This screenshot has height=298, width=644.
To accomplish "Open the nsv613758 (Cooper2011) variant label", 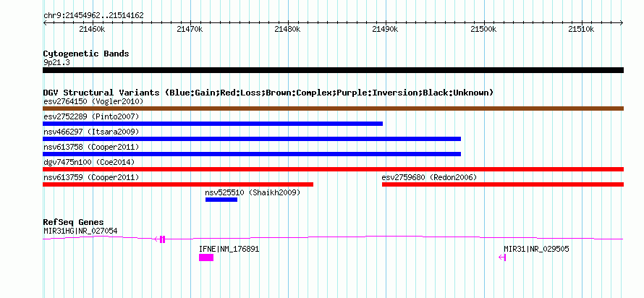I will [x=91, y=147].
